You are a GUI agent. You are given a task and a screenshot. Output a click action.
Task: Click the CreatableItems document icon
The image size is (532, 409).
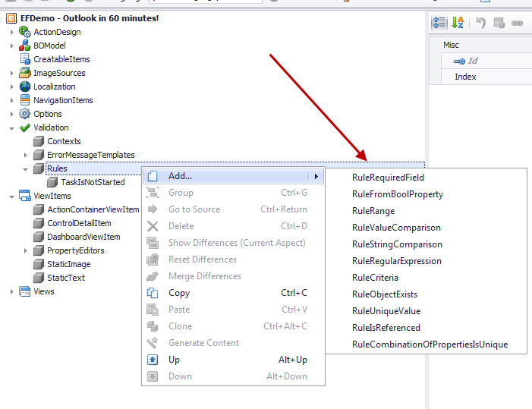pyautogui.click(x=25, y=59)
